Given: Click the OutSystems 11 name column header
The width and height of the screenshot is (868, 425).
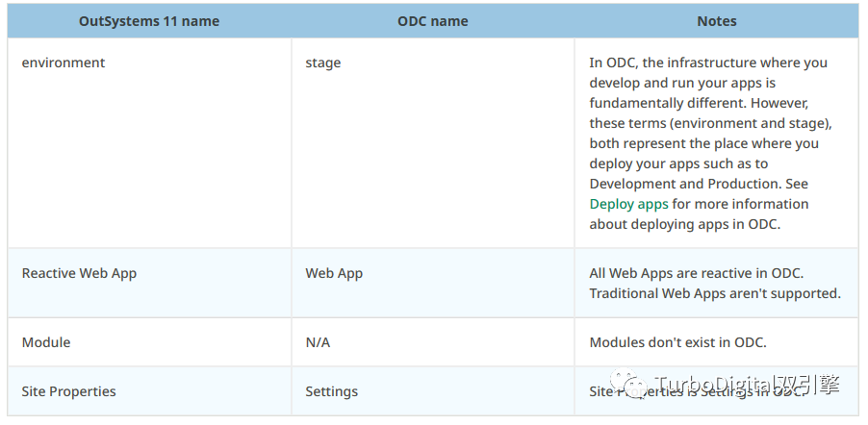Looking at the screenshot, I should click(x=149, y=20).
